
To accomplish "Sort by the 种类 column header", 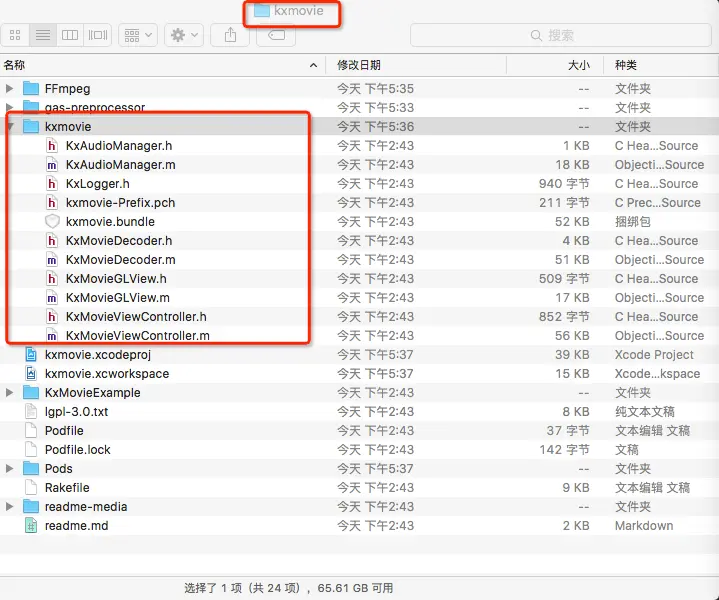I will point(661,65).
